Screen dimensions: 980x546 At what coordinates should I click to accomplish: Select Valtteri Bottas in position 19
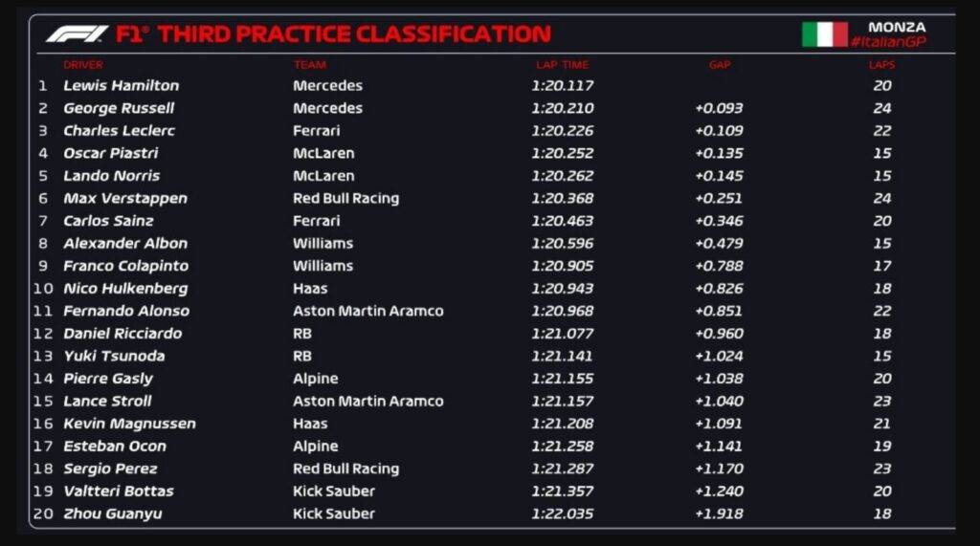pyautogui.click(x=119, y=491)
